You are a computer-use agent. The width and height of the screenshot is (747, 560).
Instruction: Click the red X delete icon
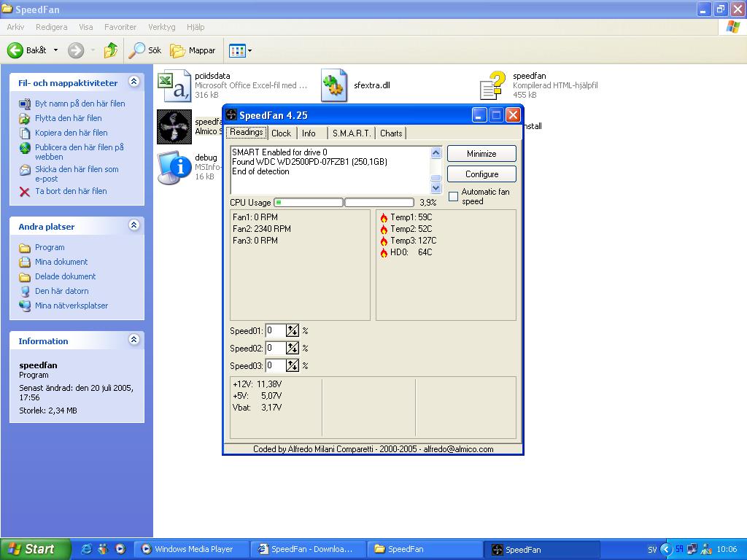click(25, 192)
